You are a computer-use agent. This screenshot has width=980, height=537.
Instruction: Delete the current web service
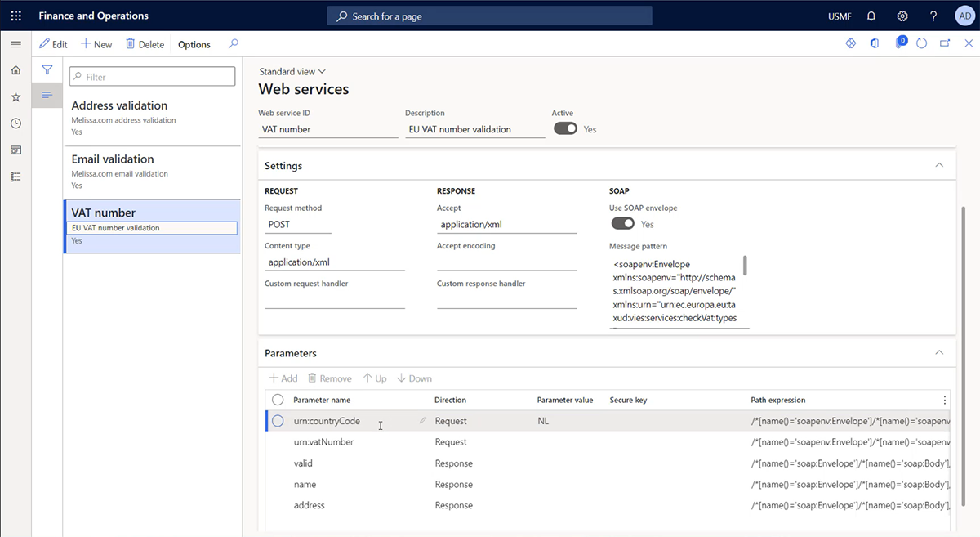pos(145,44)
